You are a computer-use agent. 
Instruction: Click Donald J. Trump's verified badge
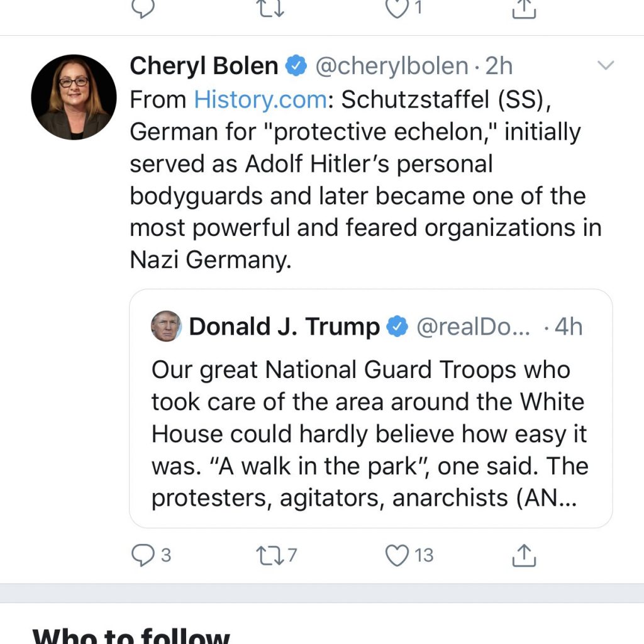click(396, 326)
